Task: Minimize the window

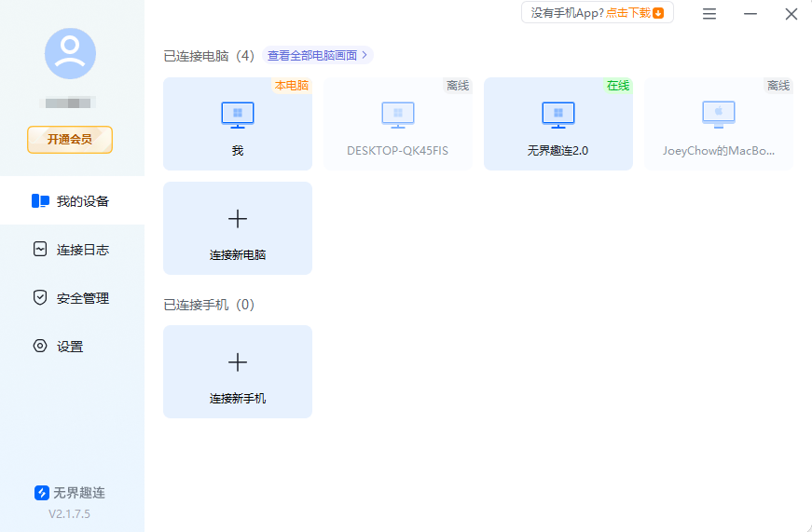Action: 750,14
